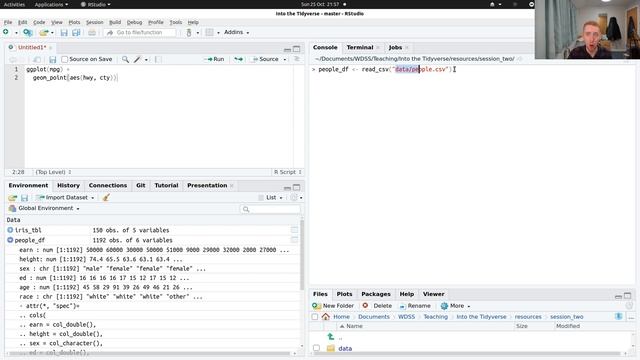Save current document from main toolbar
This screenshot has height=360, width=640.
point(64,32)
